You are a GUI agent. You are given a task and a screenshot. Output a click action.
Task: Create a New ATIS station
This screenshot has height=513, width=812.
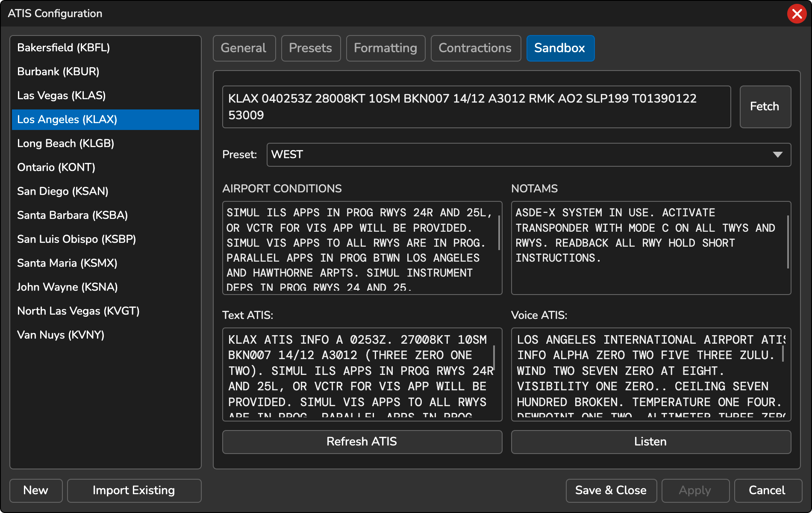click(36, 490)
